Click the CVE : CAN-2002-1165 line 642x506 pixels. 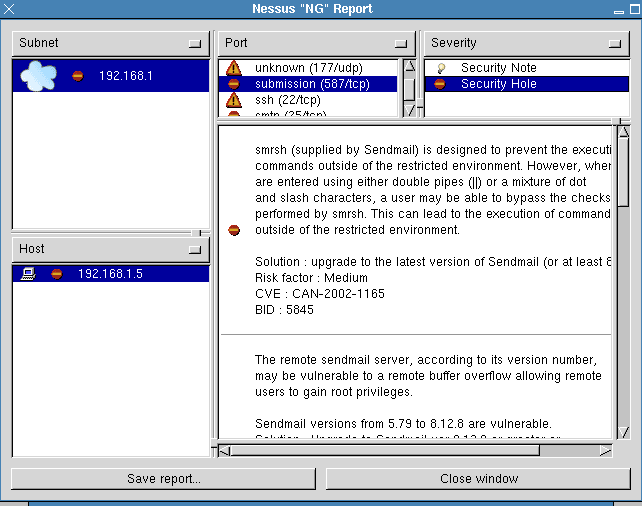[x=320, y=294]
